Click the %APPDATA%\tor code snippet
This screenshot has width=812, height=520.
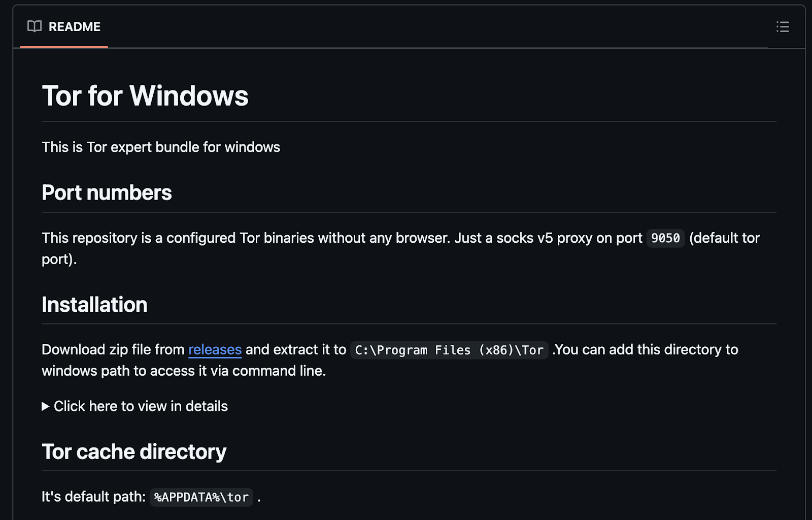[201, 498]
